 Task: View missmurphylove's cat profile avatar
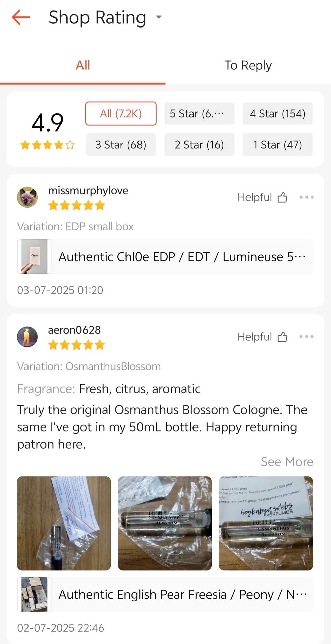click(27, 197)
